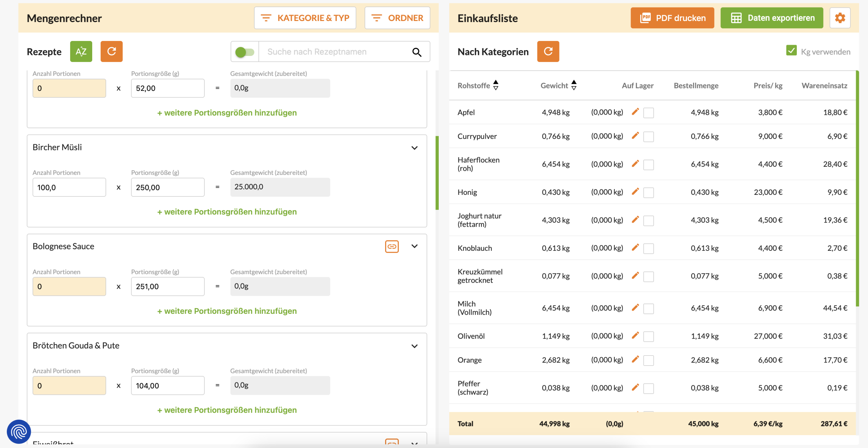The width and height of the screenshot is (868, 448).
Task: Edit Apfel stock with pencil icon
Action: (635, 112)
